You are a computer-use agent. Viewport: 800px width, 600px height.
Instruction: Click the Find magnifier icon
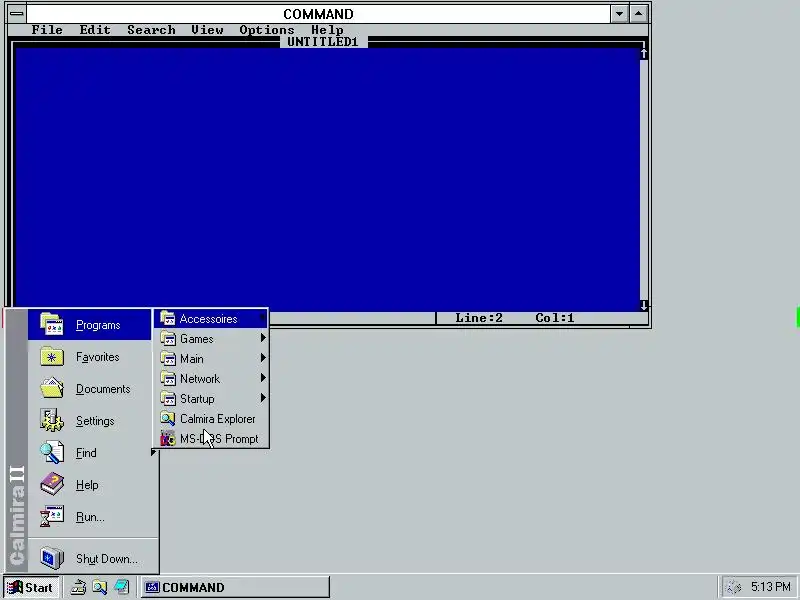pyautogui.click(x=52, y=453)
